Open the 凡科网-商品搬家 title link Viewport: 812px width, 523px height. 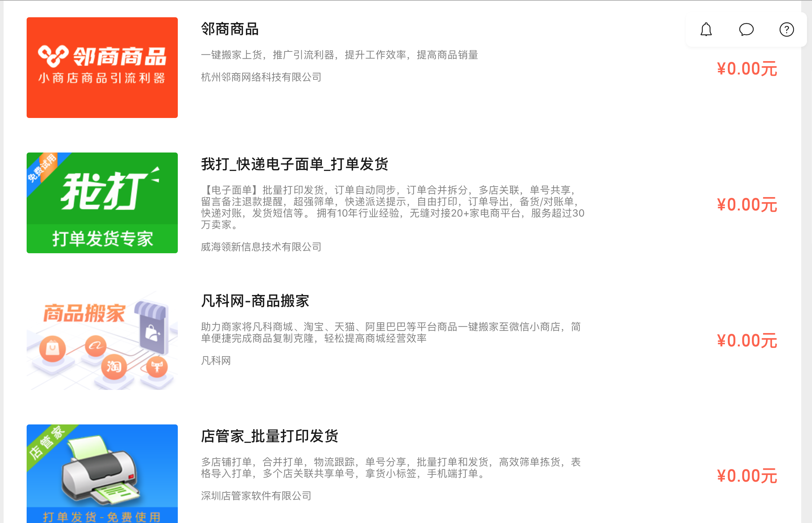pyautogui.click(x=255, y=301)
